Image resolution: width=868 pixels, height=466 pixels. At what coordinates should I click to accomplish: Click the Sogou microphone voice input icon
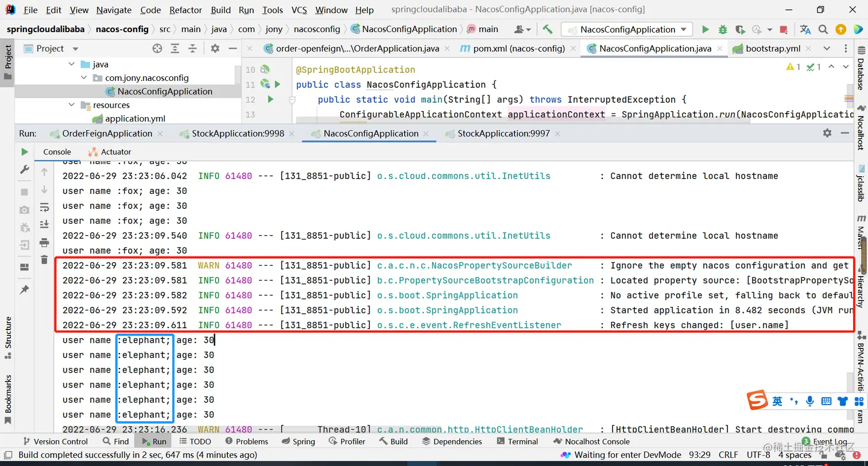810,401
